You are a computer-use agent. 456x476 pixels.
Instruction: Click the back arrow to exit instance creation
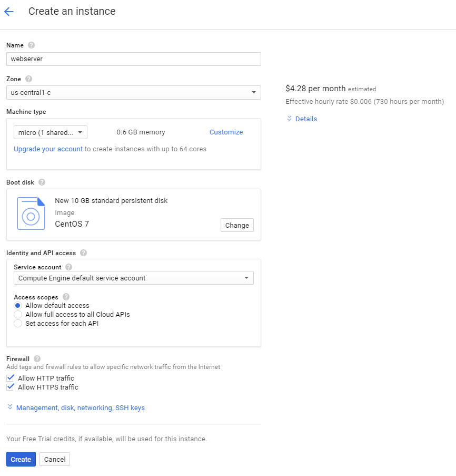pyautogui.click(x=9, y=11)
